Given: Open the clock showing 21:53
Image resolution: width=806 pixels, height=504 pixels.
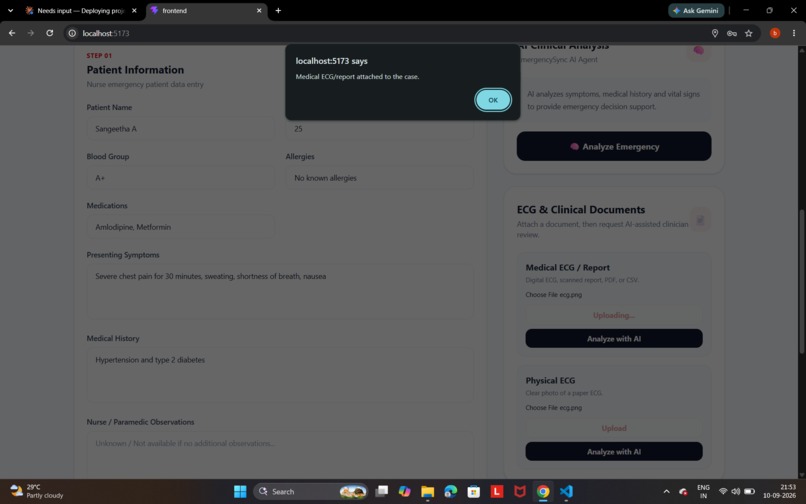Looking at the screenshot, I should [779, 491].
